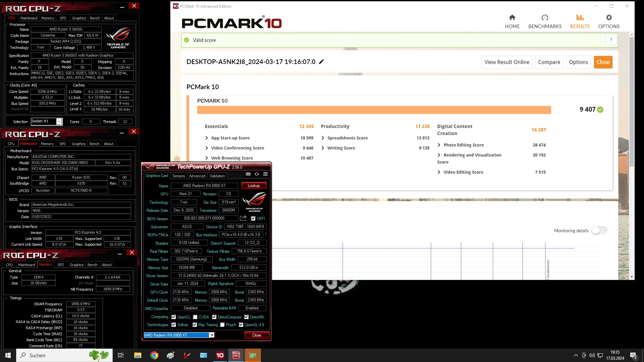Open the Socket #1 selection dropdown
The width and height of the screenshot is (644, 362).
click(x=59, y=121)
